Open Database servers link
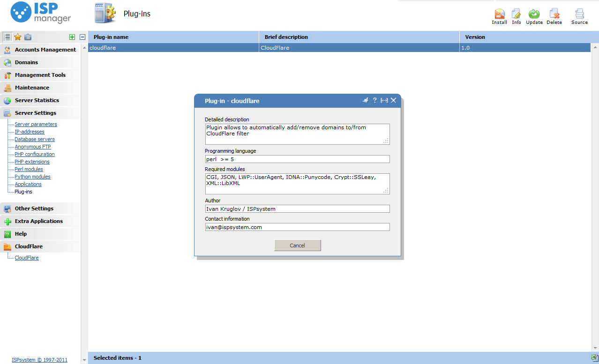This screenshot has width=599, height=364. [x=35, y=139]
